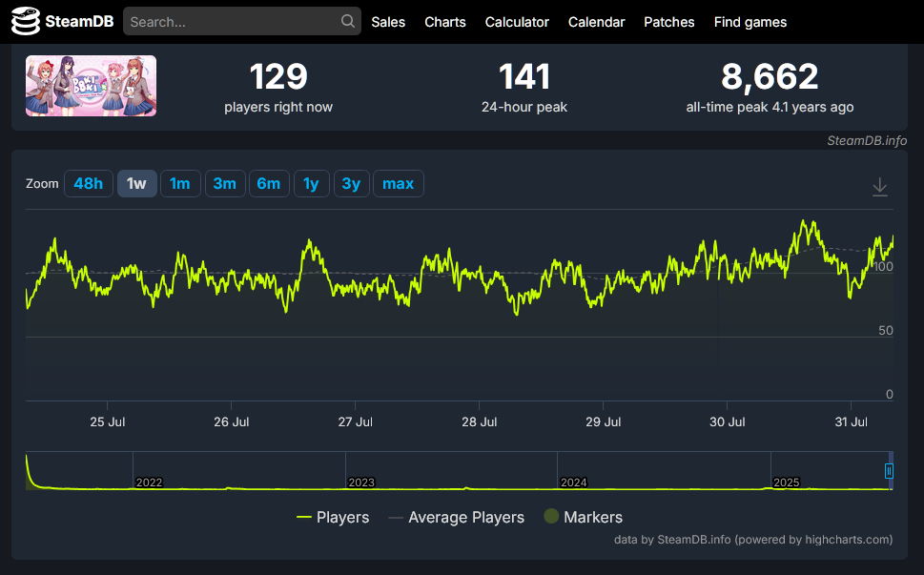Click the Doki Doki game banner thumbnail
Viewport: 924px width, 575px height.
(91, 86)
